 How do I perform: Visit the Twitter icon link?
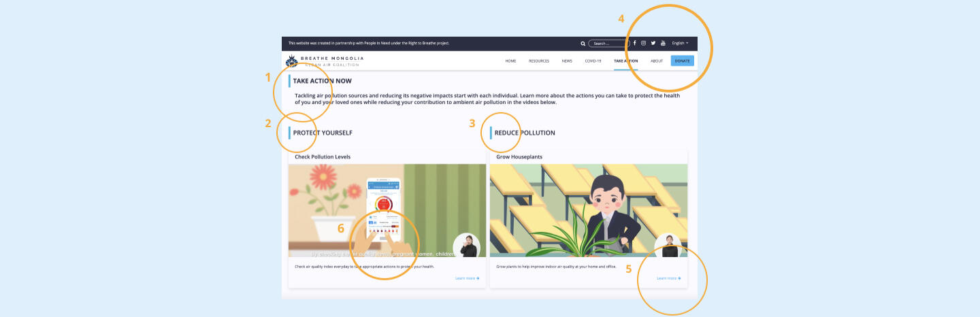[653, 43]
